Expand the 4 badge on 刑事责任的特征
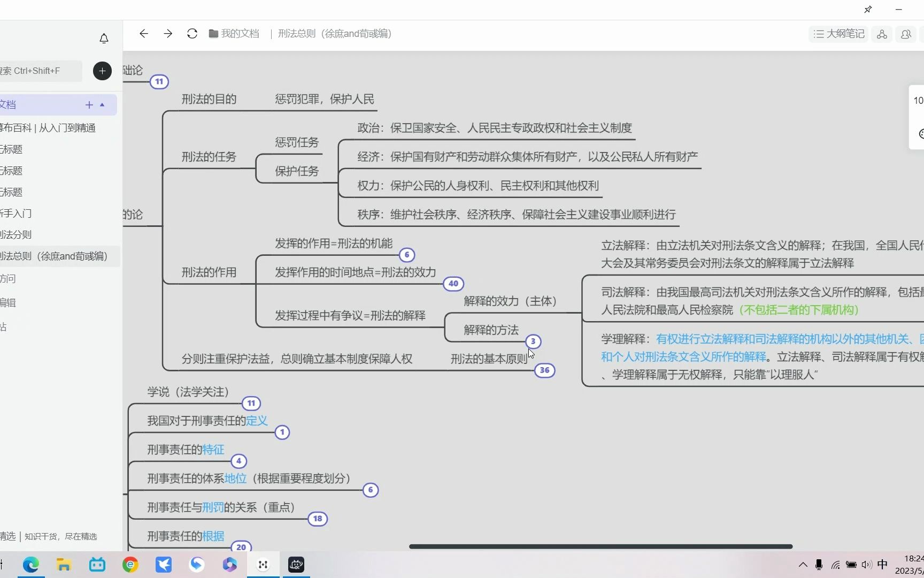This screenshot has width=924, height=578. (x=238, y=461)
